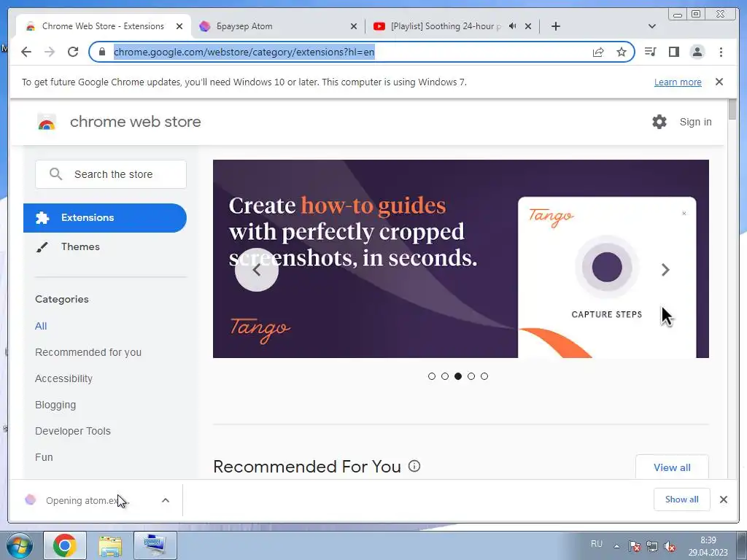Click the Action Center flag tray icon
Screen dimensions: 747x560
click(x=634, y=546)
